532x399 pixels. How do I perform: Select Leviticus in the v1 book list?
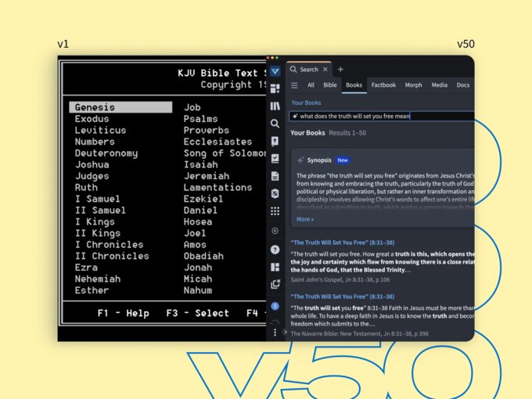point(100,131)
